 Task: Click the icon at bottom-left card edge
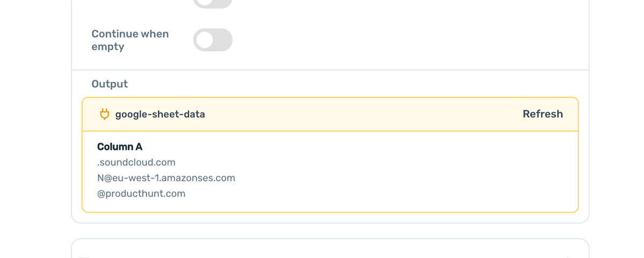point(85,257)
